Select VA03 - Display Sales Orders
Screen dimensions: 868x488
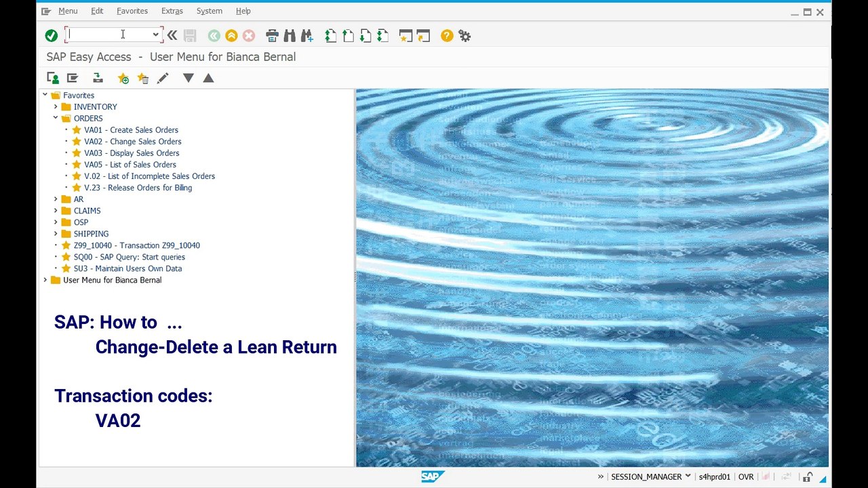click(132, 153)
